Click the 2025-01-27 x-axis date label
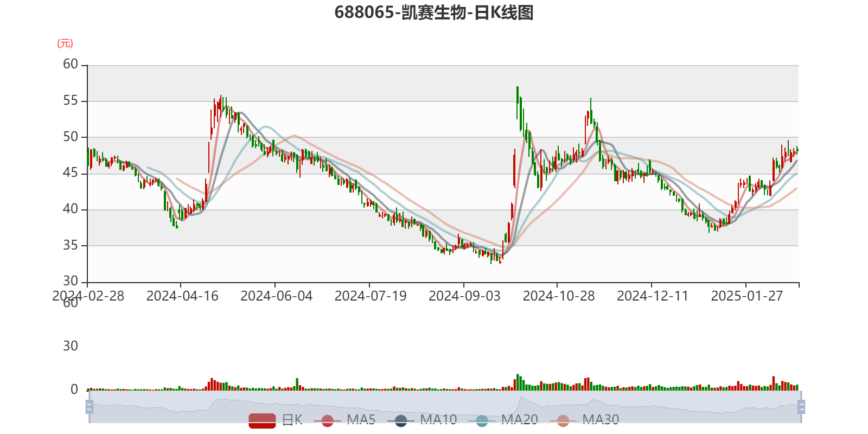Screen dimensions: 868x434 coord(746,296)
